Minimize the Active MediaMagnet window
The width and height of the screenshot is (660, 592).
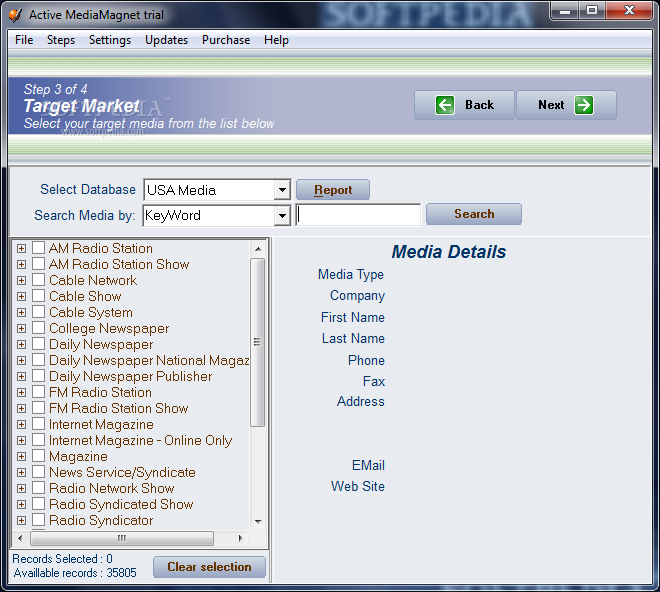point(565,11)
